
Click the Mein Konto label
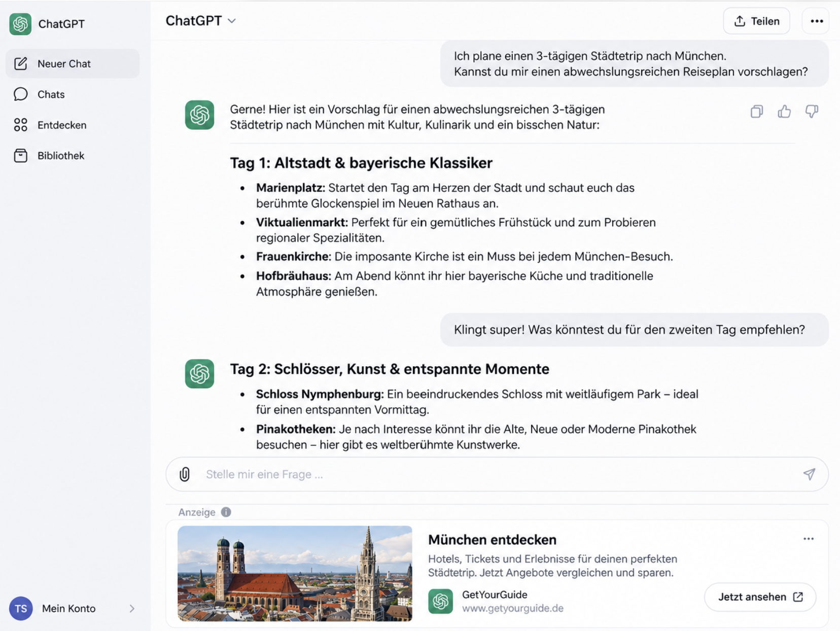point(68,608)
